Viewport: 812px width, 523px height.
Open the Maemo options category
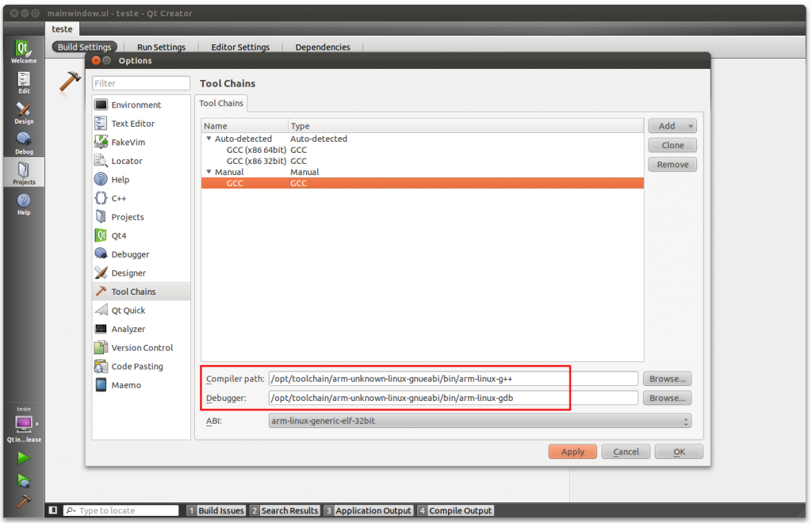(x=126, y=385)
